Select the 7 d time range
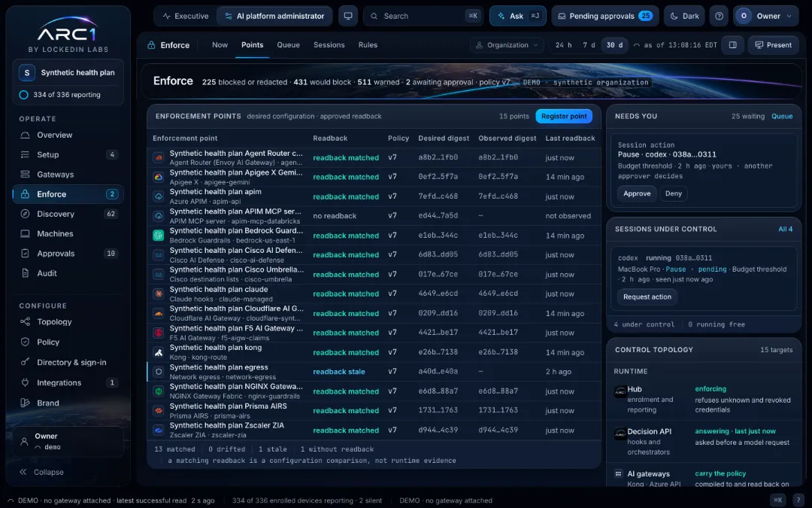The image size is (812, 508). coord(589,45)
